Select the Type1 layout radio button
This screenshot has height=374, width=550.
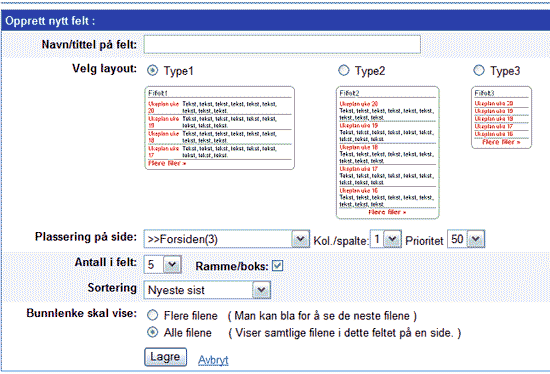pyautogui.click(x=152, y=71)
